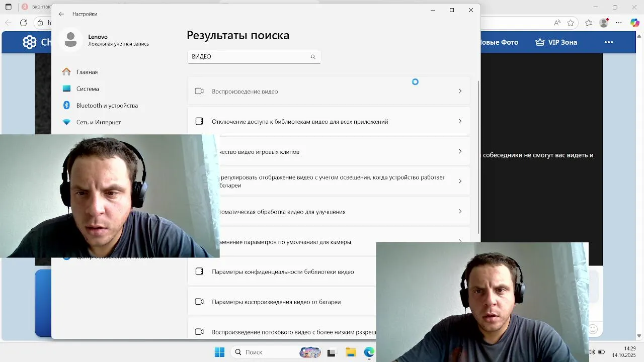This screenshot has width=644, height=362.
Task: Click icon beside Параметры конфиденциальности библиотеки видео
Action: pyautogui.click(x=199, y=271)
